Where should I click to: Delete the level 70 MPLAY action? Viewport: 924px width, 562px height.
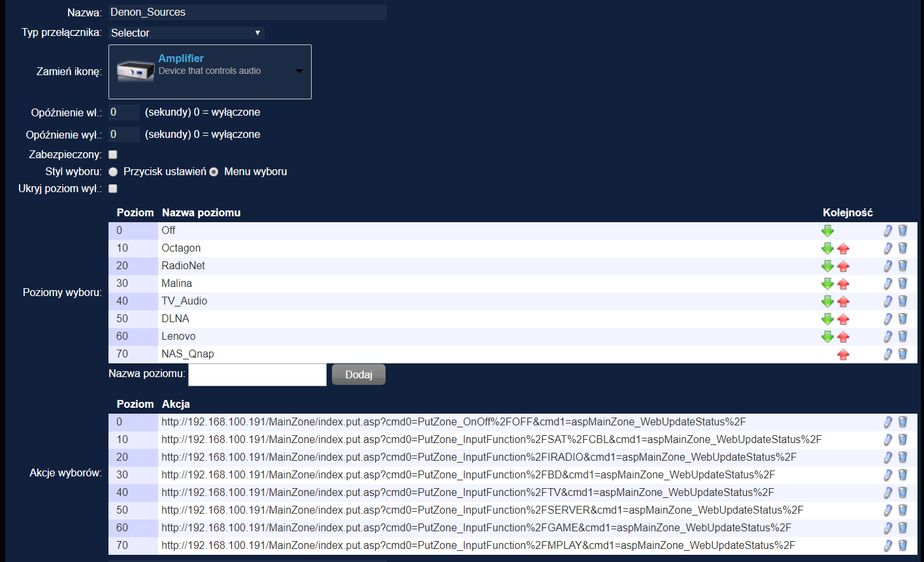tap(902, 546)
